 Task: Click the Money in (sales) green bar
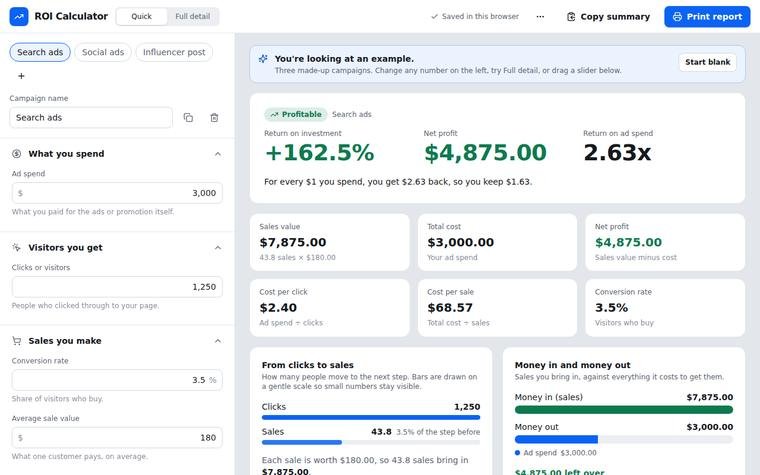pos(624,410)
